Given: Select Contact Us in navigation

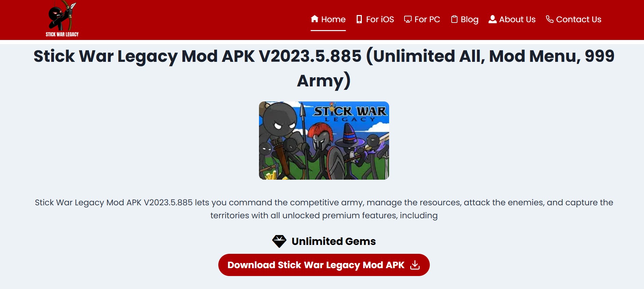Looking at the screenshot, I should [574, 19].
